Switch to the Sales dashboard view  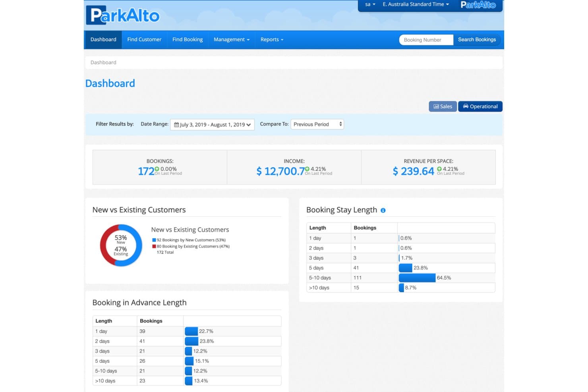coord(443,106)
